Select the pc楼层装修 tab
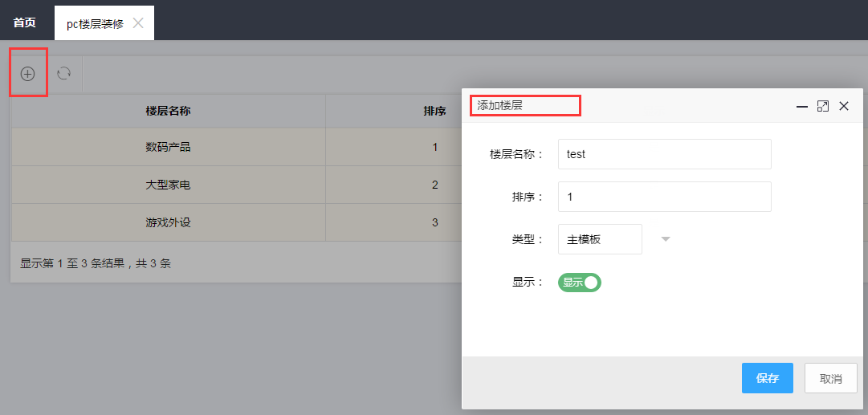The height and width of the screenshot is (415, 868). [x=96, y=24]
